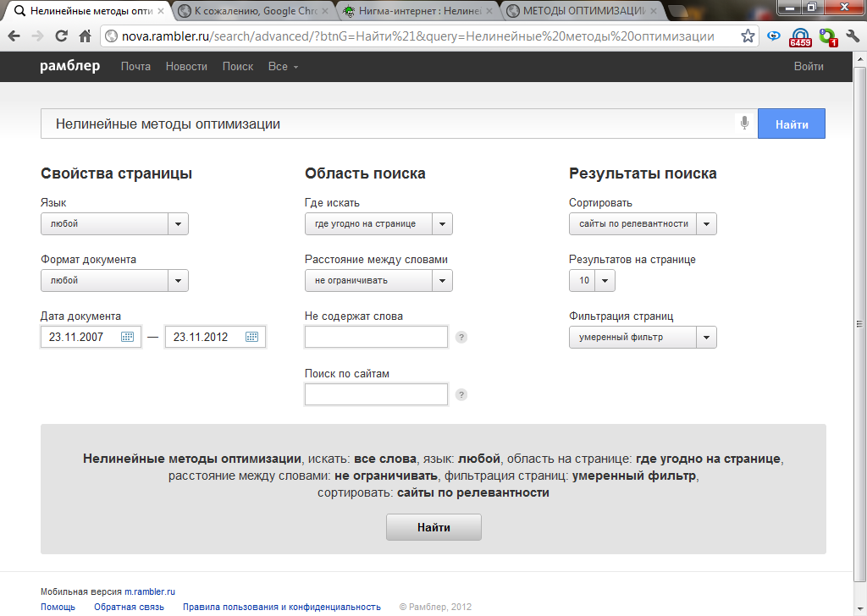The width and height of the screenshot is (867, 616).
Task: Open the Формат документа dropdown
Action: [x=114, y=281]
